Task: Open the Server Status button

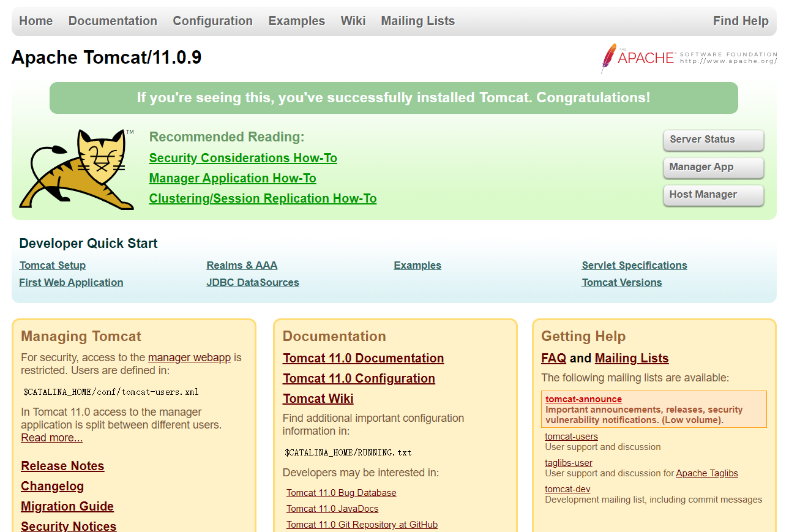Action: click(x=714, y=140)
